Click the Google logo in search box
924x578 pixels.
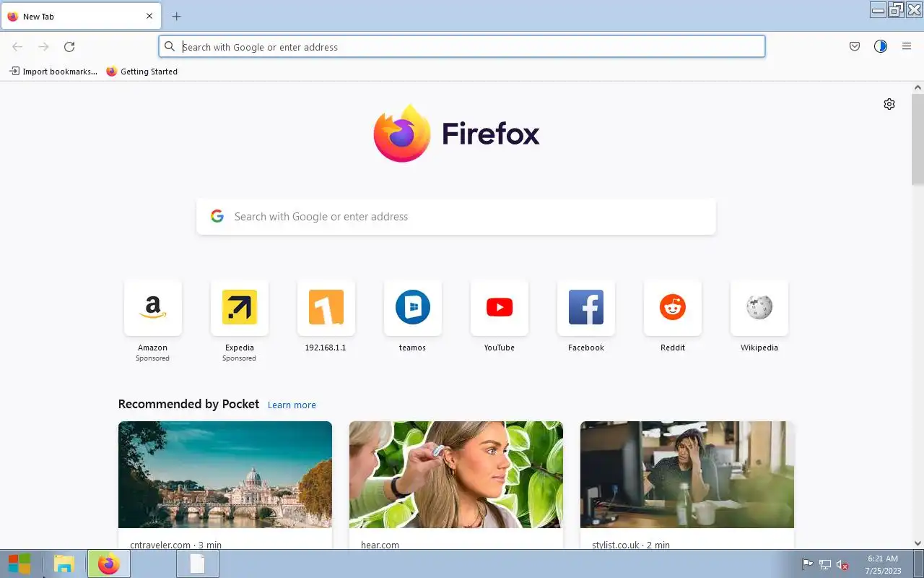click(x=217, y=216)
